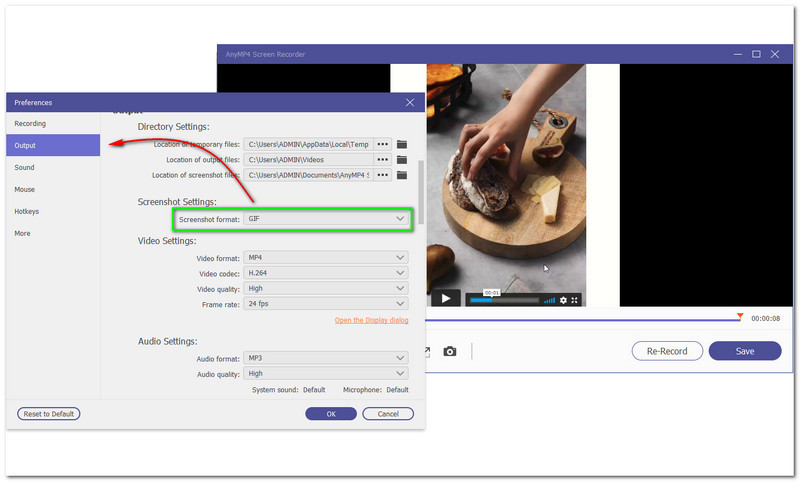Switch to the Recording preferences tab
This screenshot has width=800, height=482.
30,123
